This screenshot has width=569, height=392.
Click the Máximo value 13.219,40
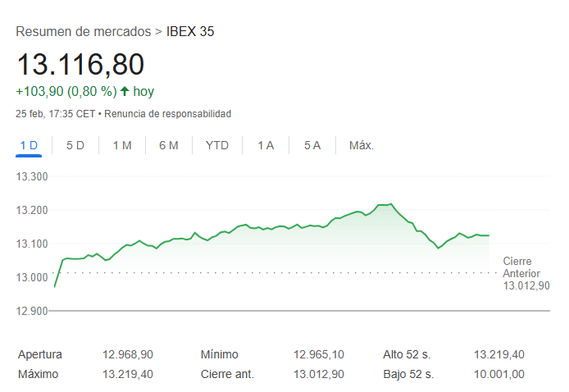pos(128,374)
